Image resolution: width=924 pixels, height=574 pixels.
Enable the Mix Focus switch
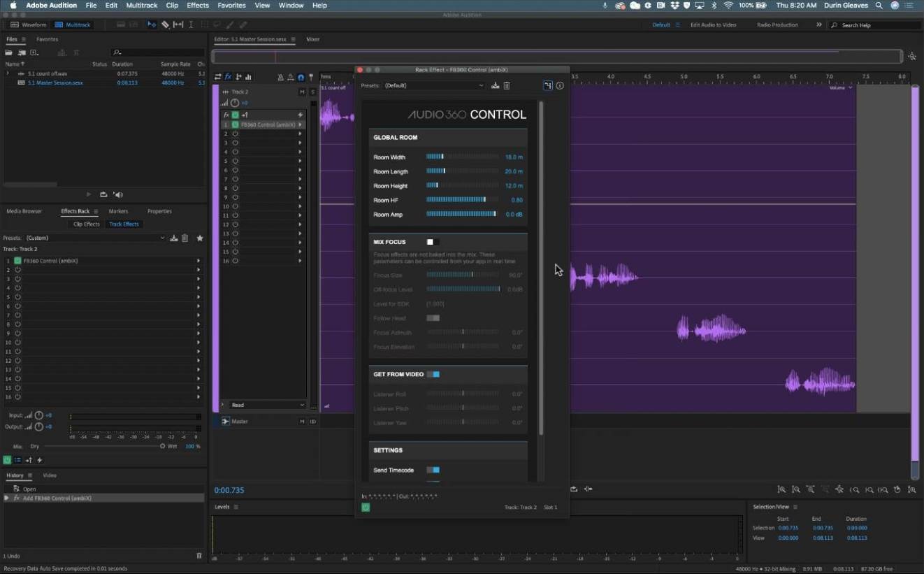coord(433,242)
